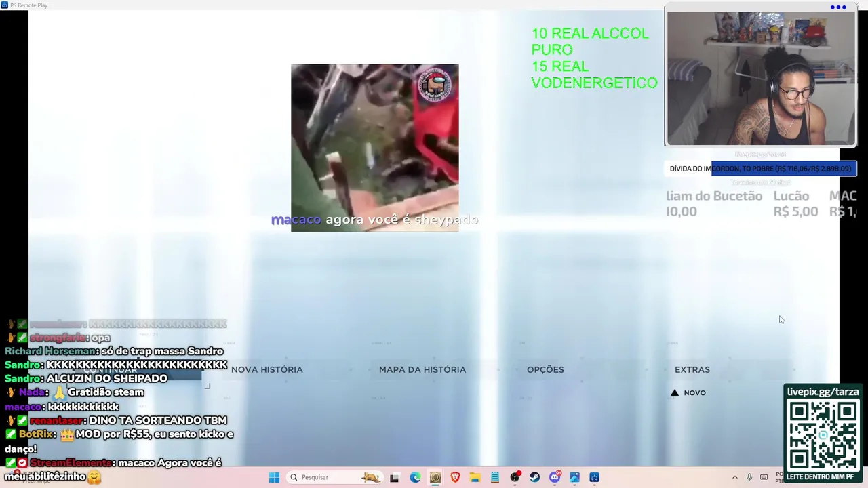Screen dimensions: 868x488
Task: Click renanlaser's 'DINO TA SORTEANDO TBM' message
Action: [116, 420]
